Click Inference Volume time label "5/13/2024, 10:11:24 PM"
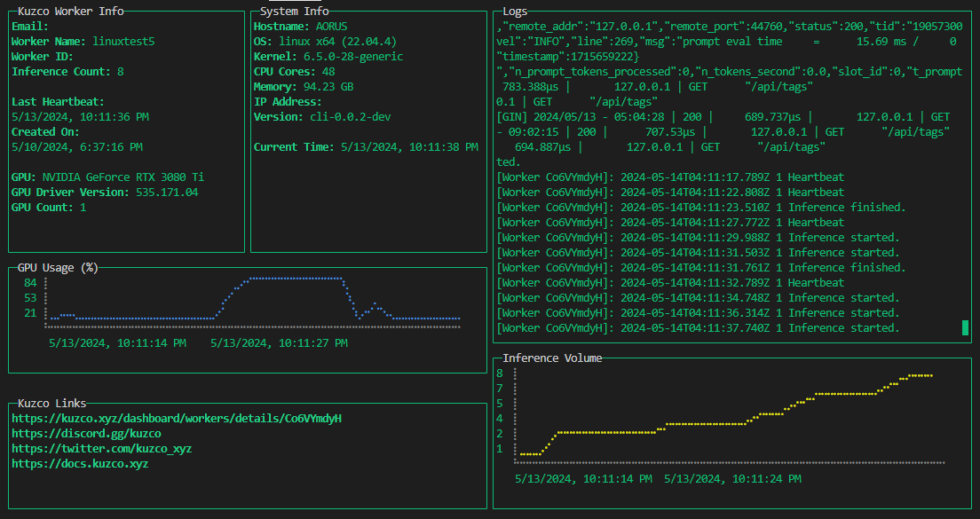 click(x=732, y=479)
